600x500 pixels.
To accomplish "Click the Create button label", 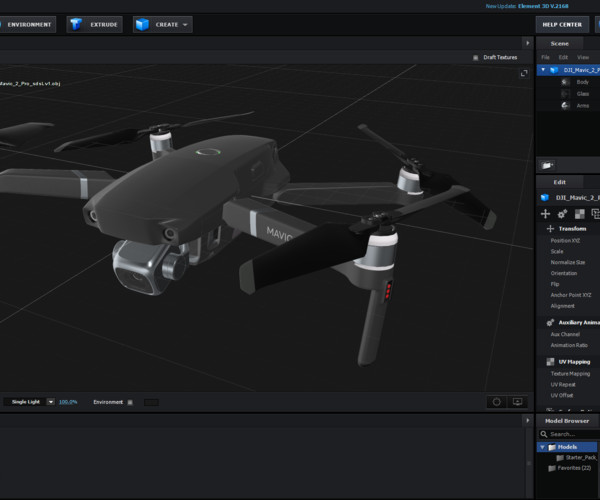I will (x=166, y=24).
